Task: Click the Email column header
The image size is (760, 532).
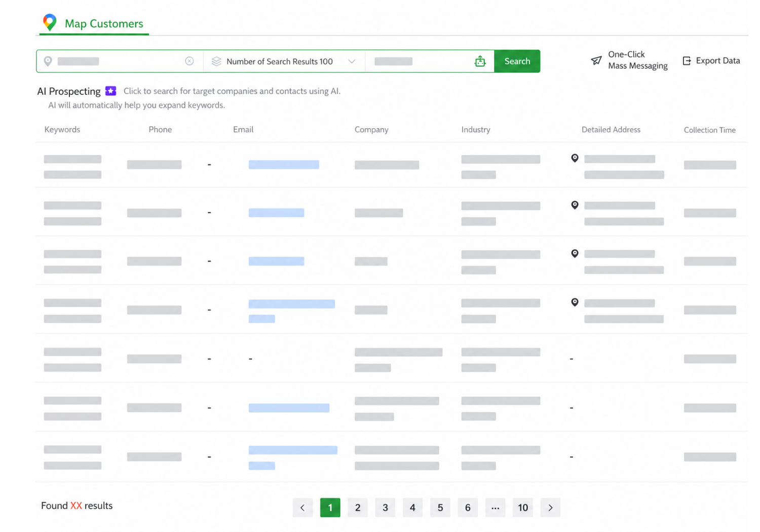Action: tap(243, 130)
